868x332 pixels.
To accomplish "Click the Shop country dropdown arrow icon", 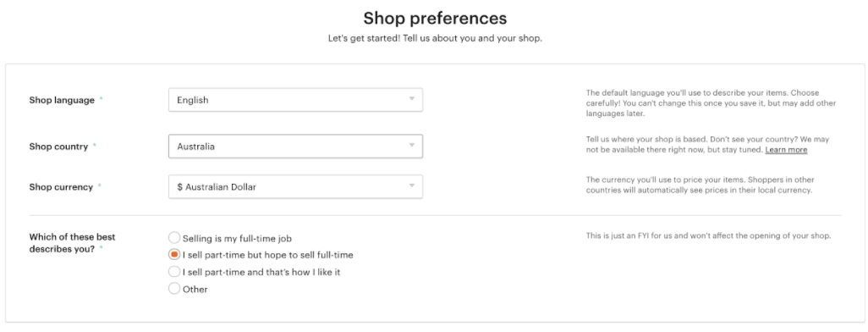I will (411, 146).
